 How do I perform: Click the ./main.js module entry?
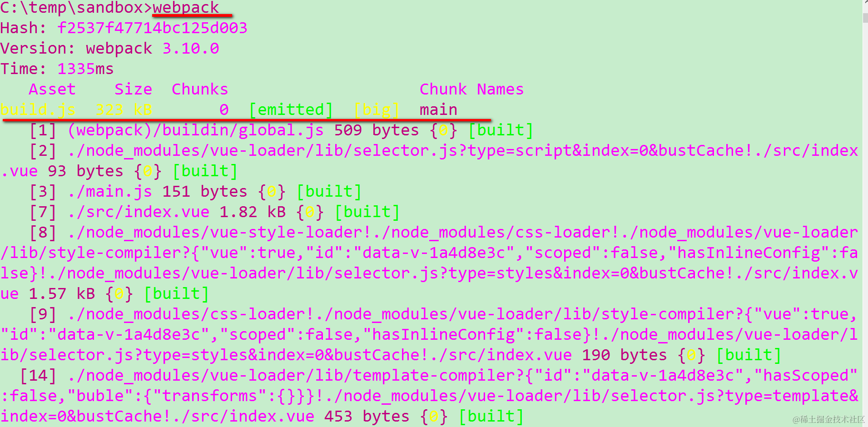(109, 192)
